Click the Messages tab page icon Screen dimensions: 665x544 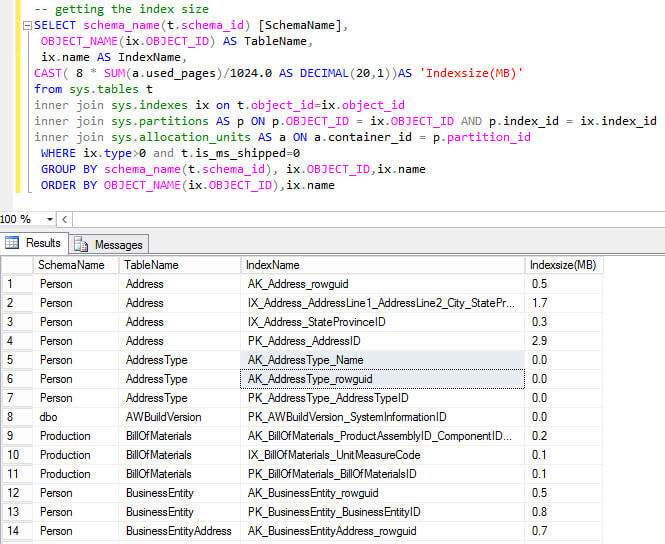[x=82, y=244]
